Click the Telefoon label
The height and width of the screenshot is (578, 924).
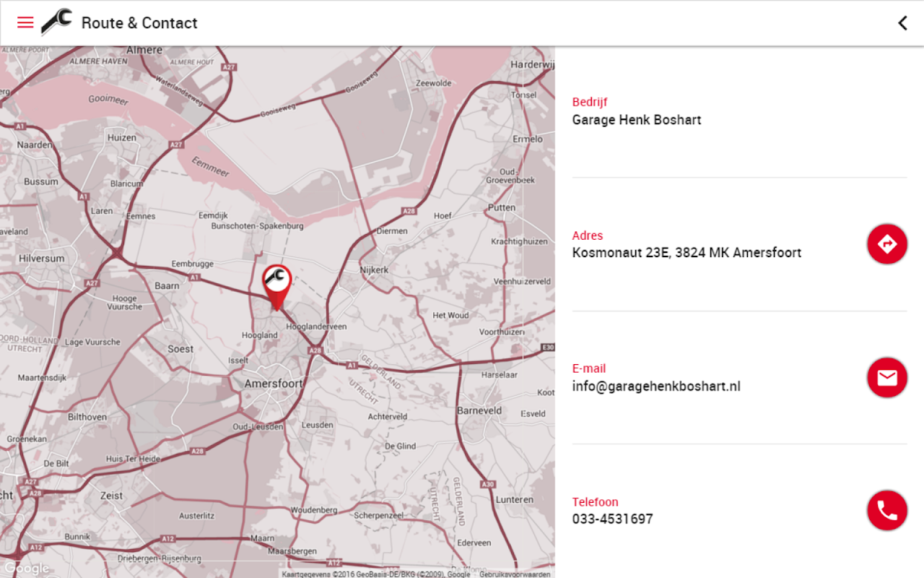coord(596,502)
